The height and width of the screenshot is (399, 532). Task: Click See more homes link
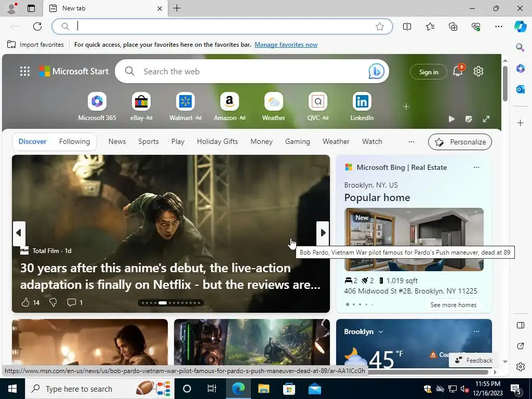tap(453, 304)
